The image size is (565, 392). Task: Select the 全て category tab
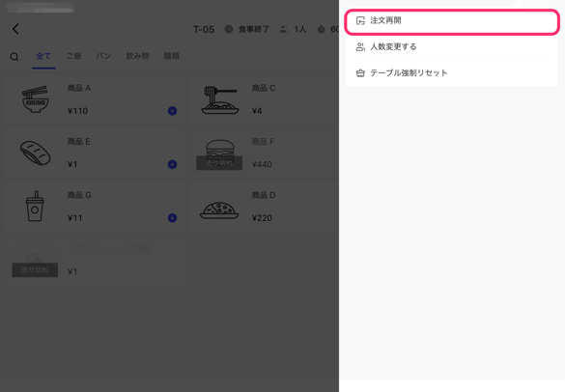tap(43, 56)
